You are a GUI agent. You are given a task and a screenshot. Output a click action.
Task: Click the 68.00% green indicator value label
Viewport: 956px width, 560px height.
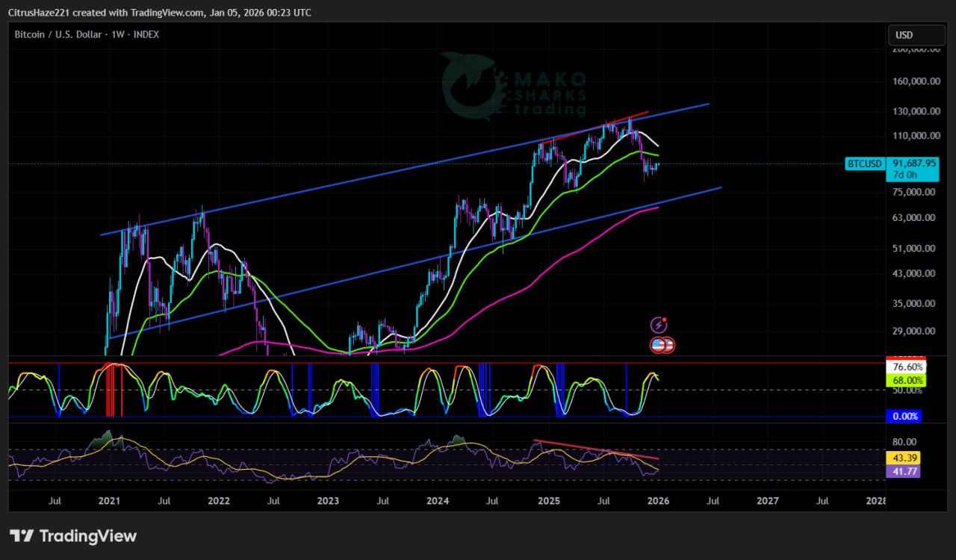pyautogui.click(x=905, y=381)
